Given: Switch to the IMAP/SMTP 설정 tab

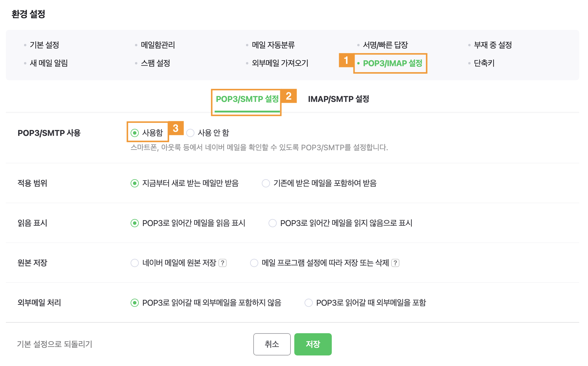Looking at the screenshot, I should click(x=338, y=99).
